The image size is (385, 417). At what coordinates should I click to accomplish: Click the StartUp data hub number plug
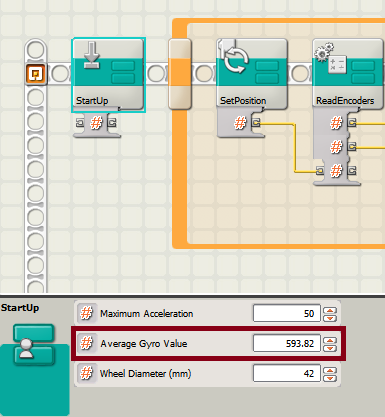click(x=96, y=123)
